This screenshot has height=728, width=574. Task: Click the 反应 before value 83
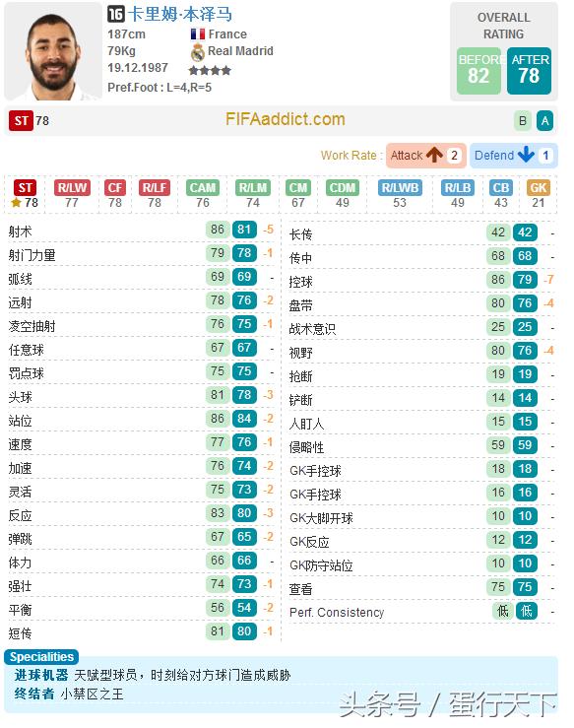coord(218,513)
